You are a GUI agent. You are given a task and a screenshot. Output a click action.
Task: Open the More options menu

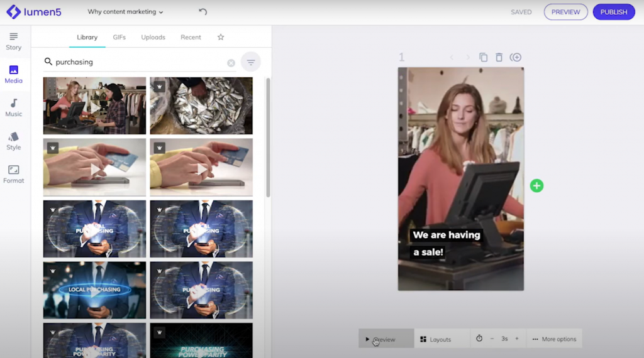click(x=554, y=339)
